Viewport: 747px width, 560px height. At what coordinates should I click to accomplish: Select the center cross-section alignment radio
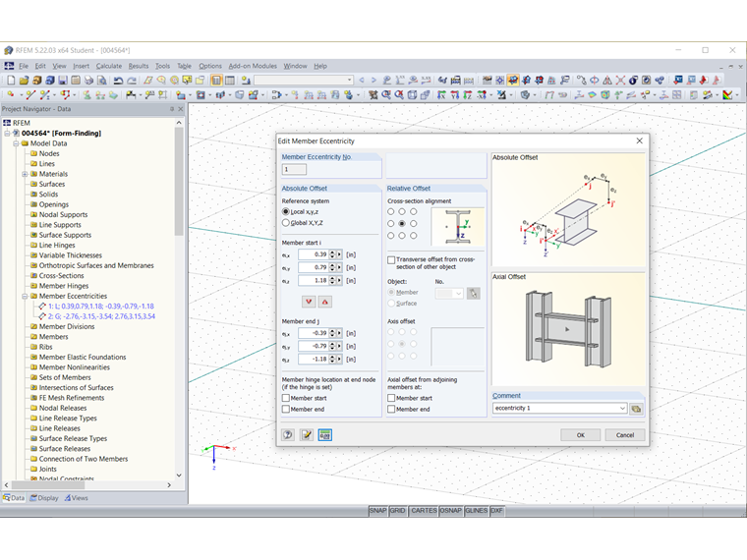click(x=402, y=223)
